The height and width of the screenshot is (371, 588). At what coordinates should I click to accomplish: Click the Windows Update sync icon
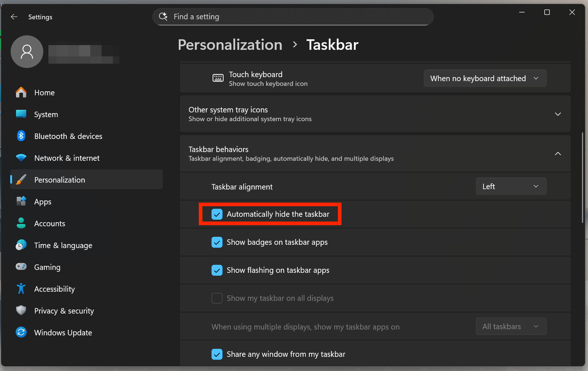[21, 332]
